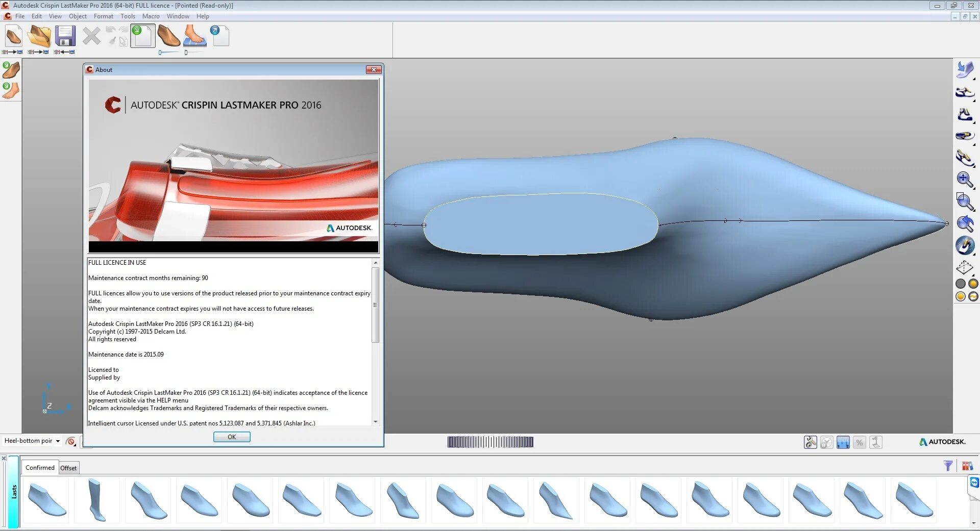The image size is (980, 531).
Task: Select the tall boot last thumbnail
Action: [96, 500]
